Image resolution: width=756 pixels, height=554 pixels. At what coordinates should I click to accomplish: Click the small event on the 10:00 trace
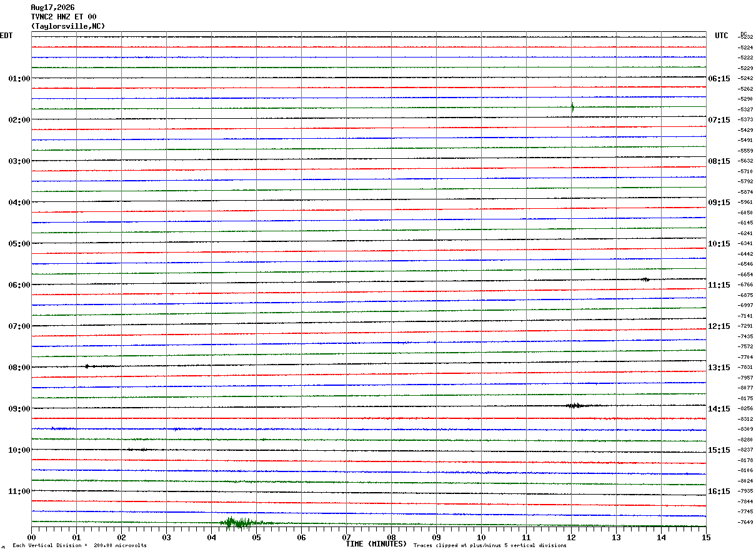(x=137, y=449)
